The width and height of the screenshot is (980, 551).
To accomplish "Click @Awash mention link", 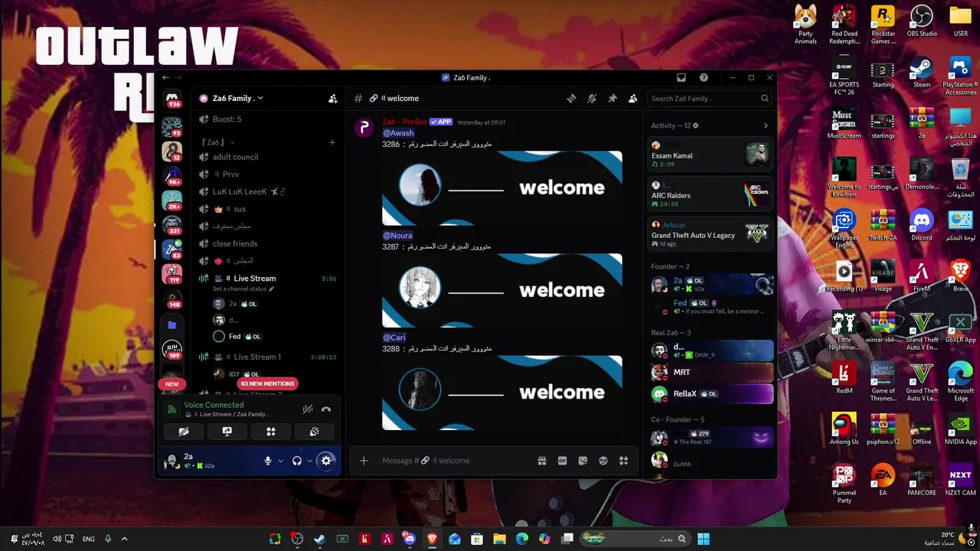I will pyautogui.click(x=398, y=133).
